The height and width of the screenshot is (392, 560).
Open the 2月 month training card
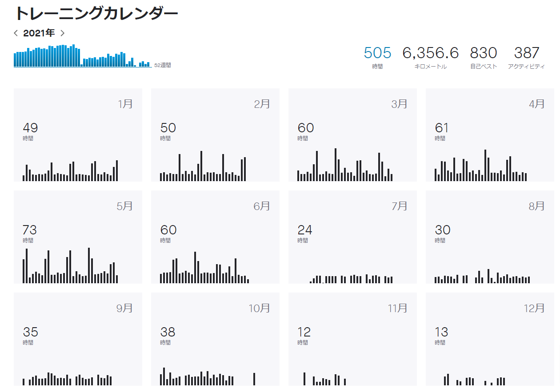coord(215,135)
